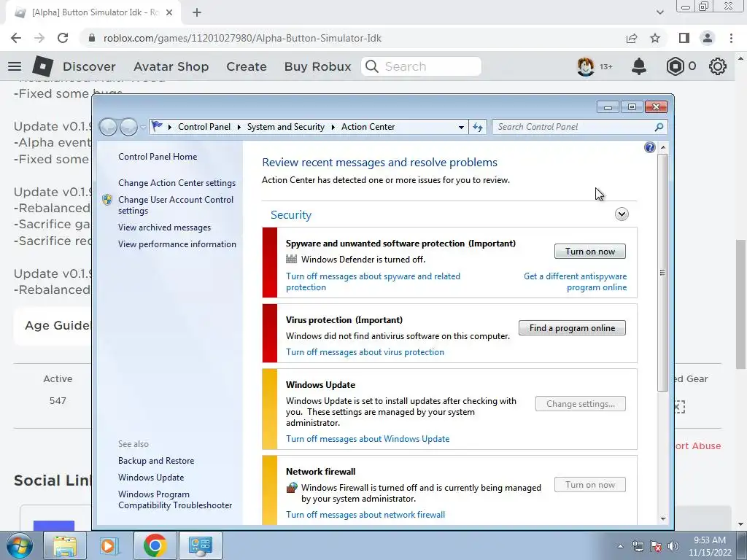Turn off messages about virus protection

click(365, 352)
